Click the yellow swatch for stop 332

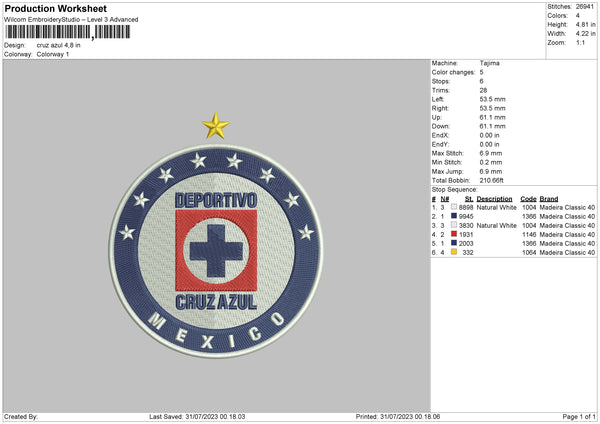[454, 252]
